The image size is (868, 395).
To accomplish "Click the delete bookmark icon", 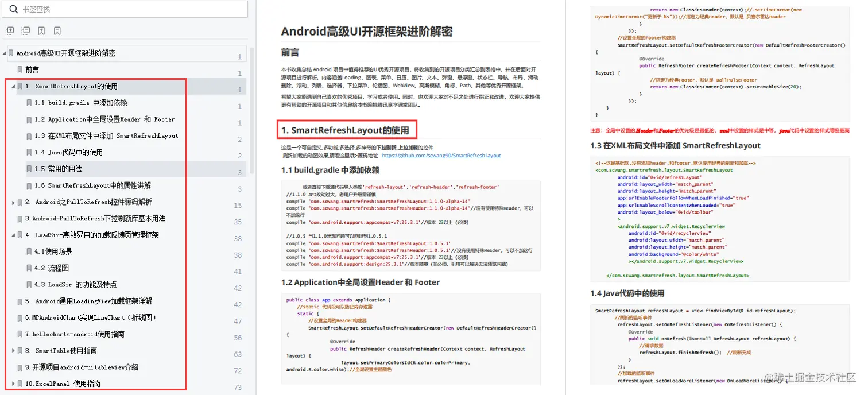I will [57, 30].
